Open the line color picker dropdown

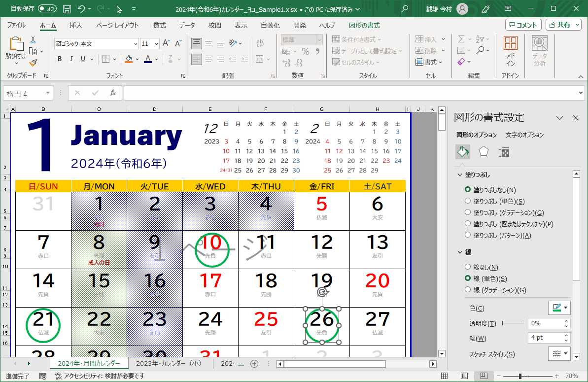tap(566, 308)
